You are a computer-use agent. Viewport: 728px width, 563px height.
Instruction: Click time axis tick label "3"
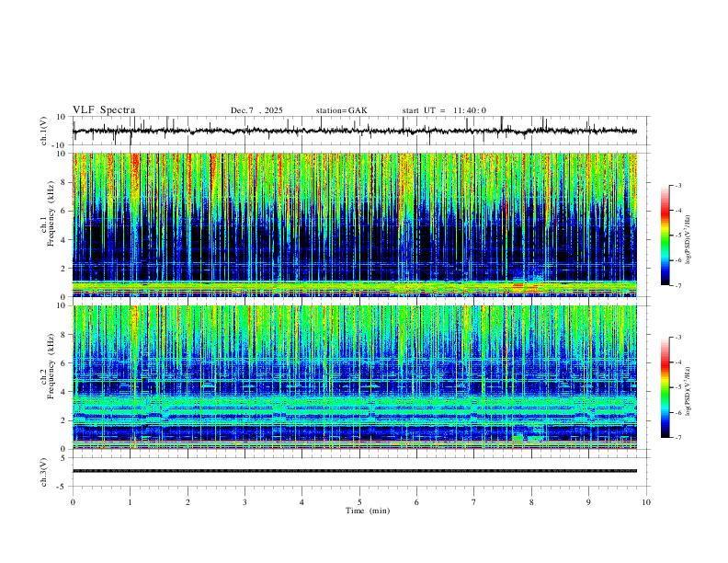click(245, 502)
